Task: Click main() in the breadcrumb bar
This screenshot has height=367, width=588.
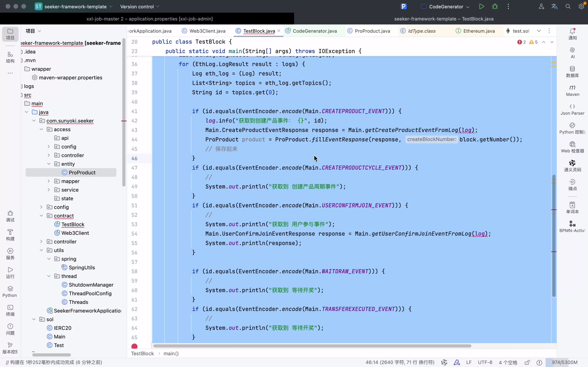Action: pos(171,353)
